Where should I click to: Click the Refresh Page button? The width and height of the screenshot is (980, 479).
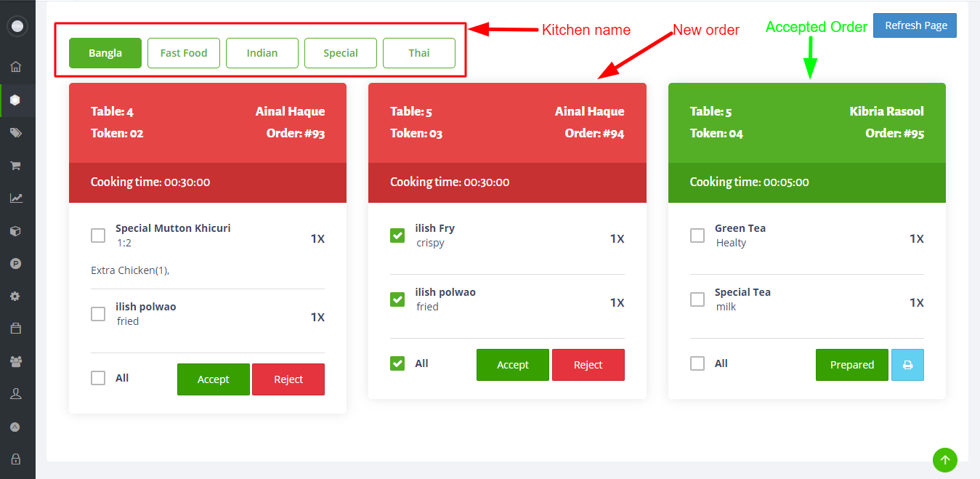(915, 25)
